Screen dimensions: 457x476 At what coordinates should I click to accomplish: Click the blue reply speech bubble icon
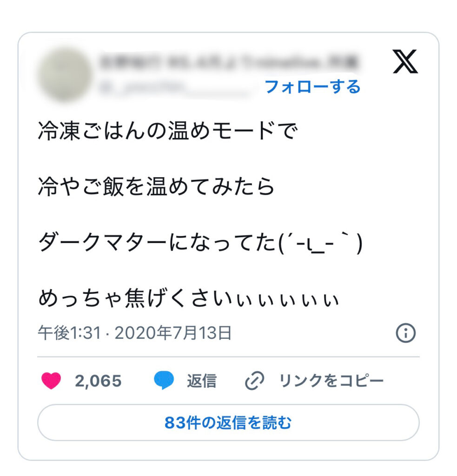click(x=164, y=381)
